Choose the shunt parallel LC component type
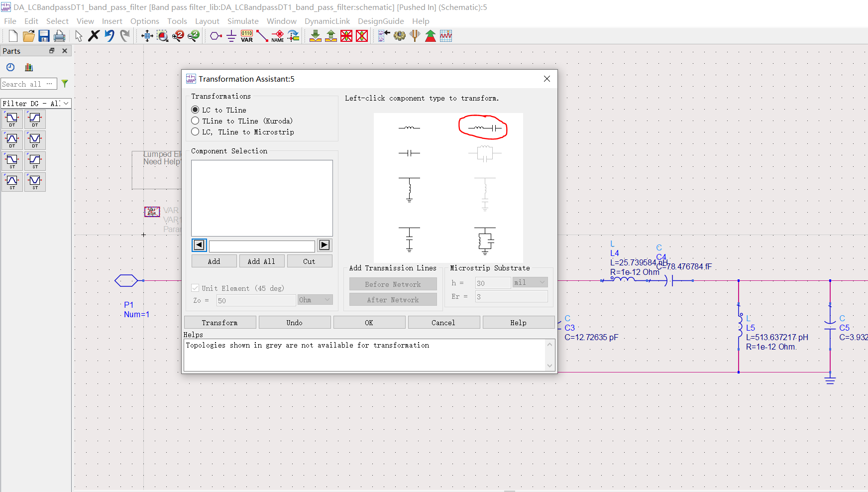Image resolution: width=868 pixels, height=492 pixels. 485,241
